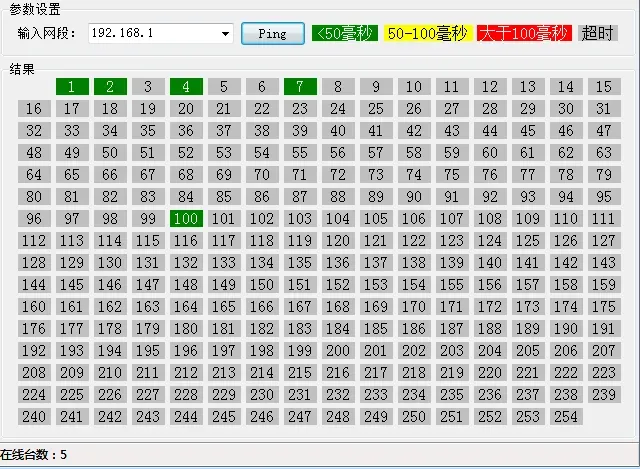Click the 输入网段 label

(47, 33)
